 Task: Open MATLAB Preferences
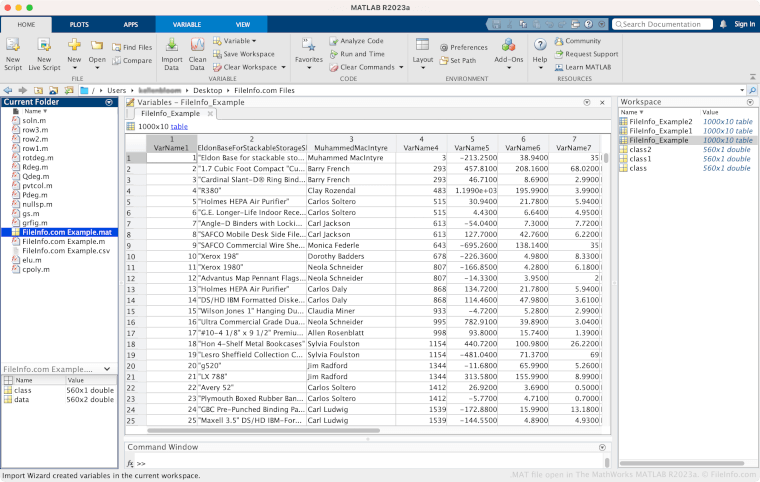click(463, 47)
